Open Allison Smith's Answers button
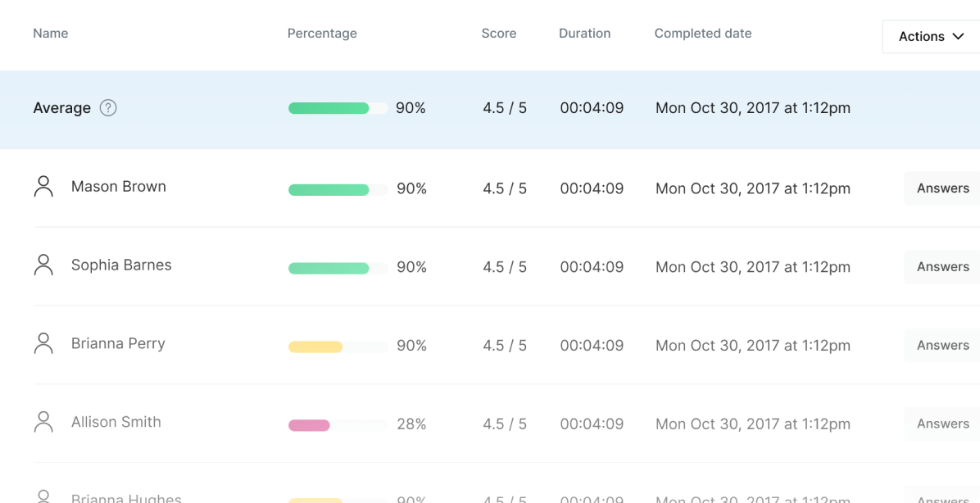980x503 pixels. pos(942,424)
